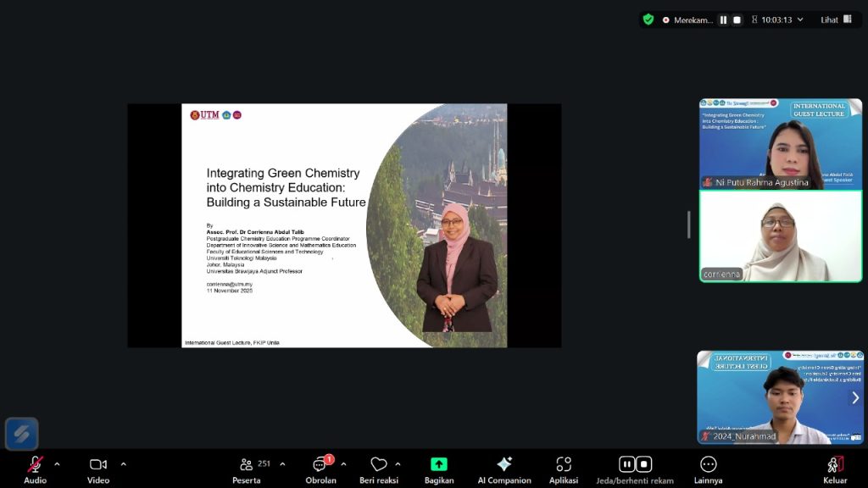Expand the audio options arrow beside Audio
This screenshot has height=488, width=868.
(x=57, y=463)
